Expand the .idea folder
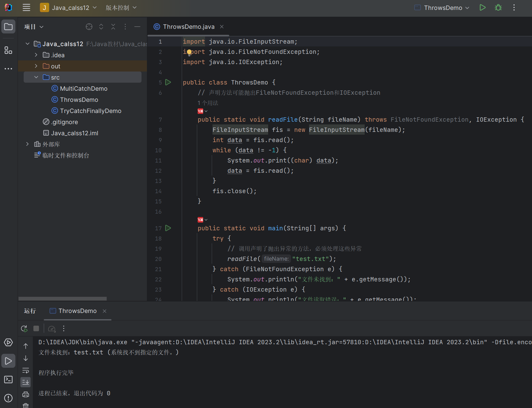This screenshot has height=408, width=532. click(36, 55)
